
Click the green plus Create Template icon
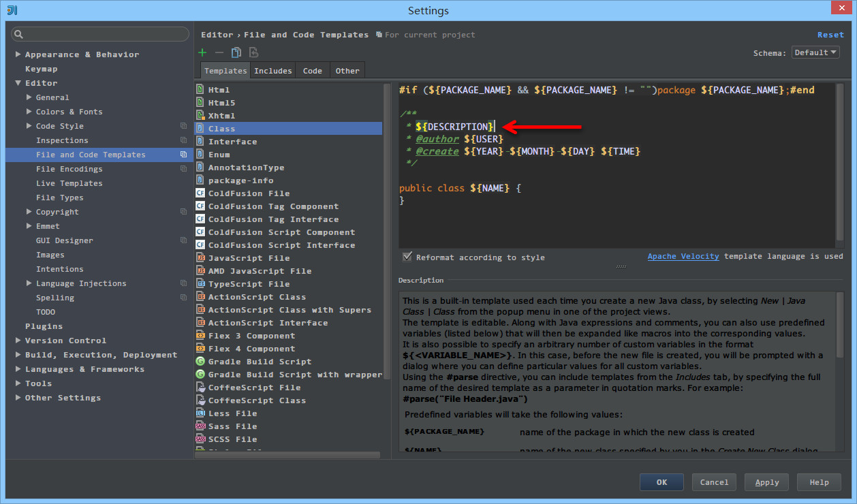(202, 52)
